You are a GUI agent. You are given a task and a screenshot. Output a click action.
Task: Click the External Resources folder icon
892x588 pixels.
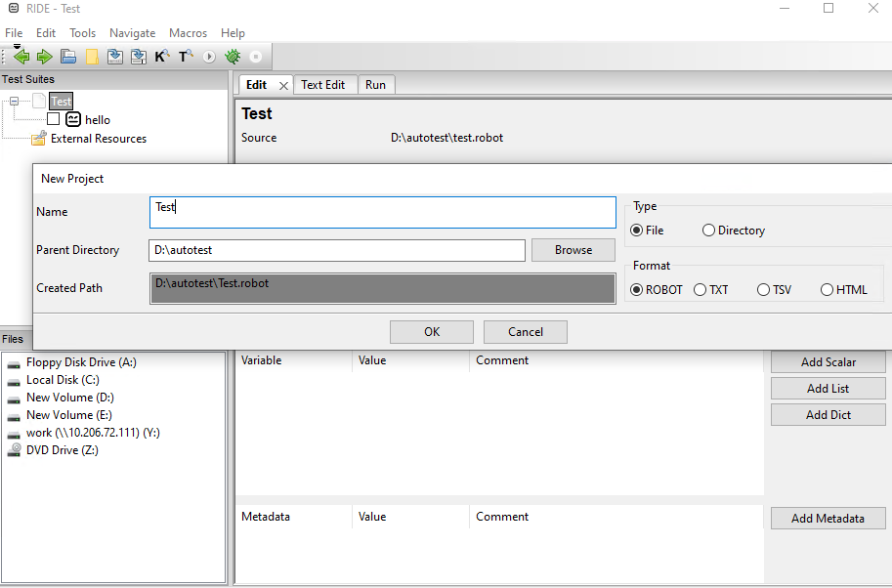(39, 138)
